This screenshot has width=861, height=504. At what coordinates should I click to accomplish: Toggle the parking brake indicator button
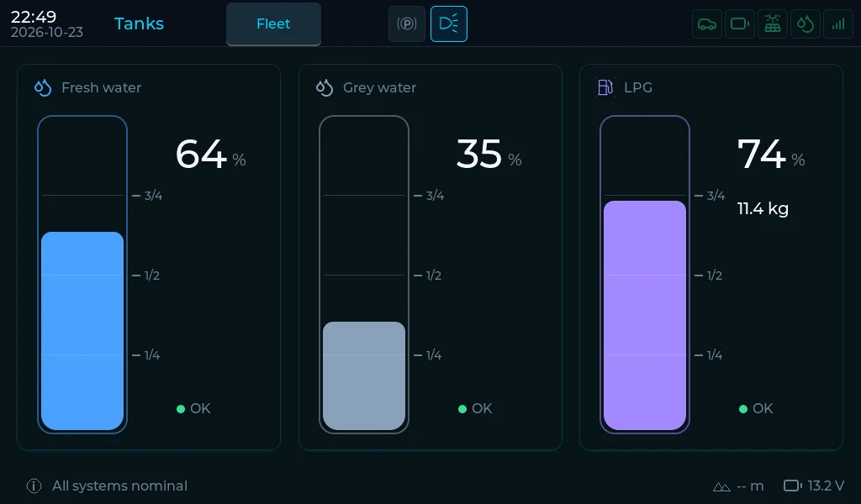click(x=407, y=24)
